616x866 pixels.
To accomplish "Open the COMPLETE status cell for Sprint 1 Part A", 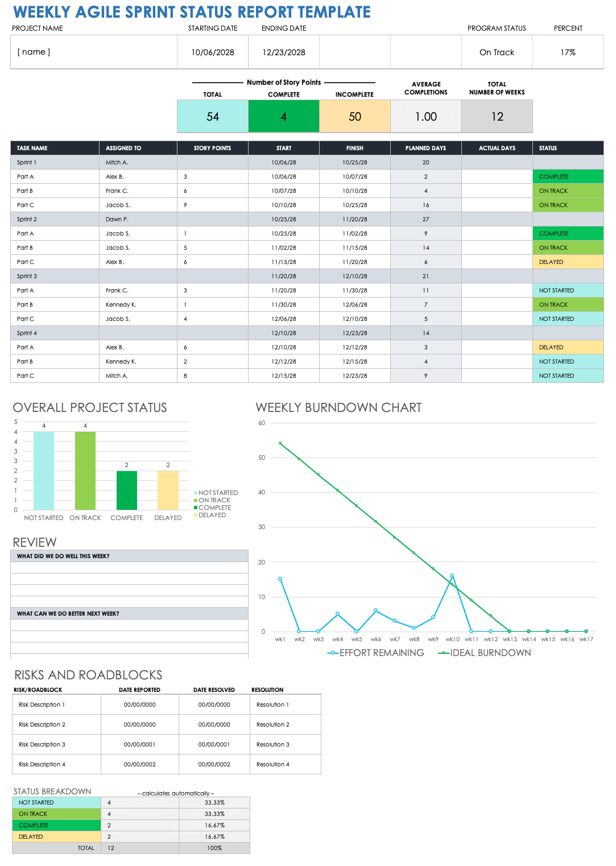I will [x=567, y=176].
